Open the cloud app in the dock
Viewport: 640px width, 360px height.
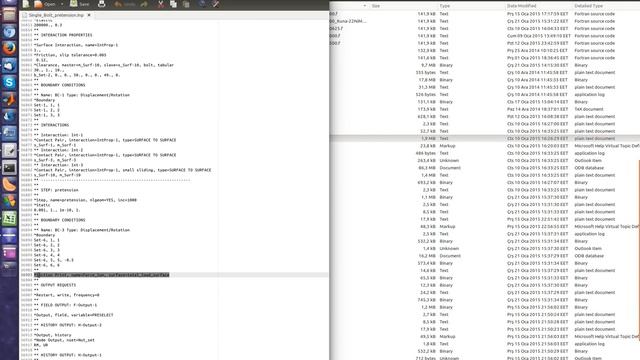click(x=9, y=65)
